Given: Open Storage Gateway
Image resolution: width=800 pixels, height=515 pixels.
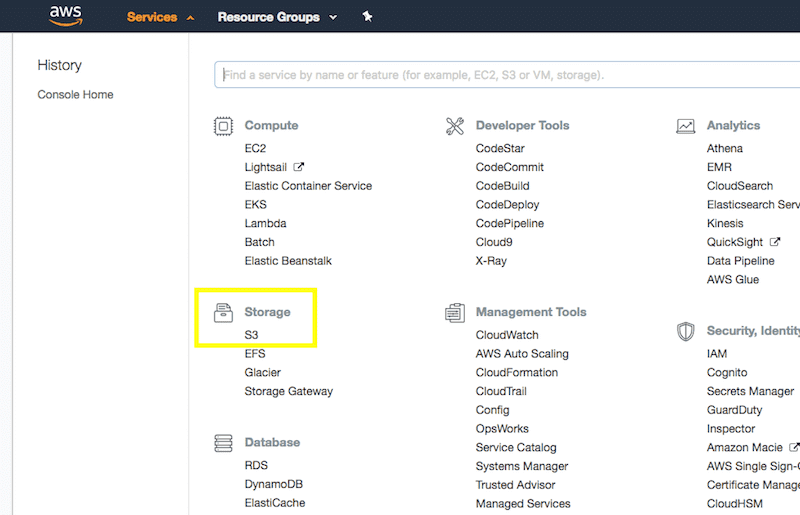Looking at the screenshot, I should [288, 391].
